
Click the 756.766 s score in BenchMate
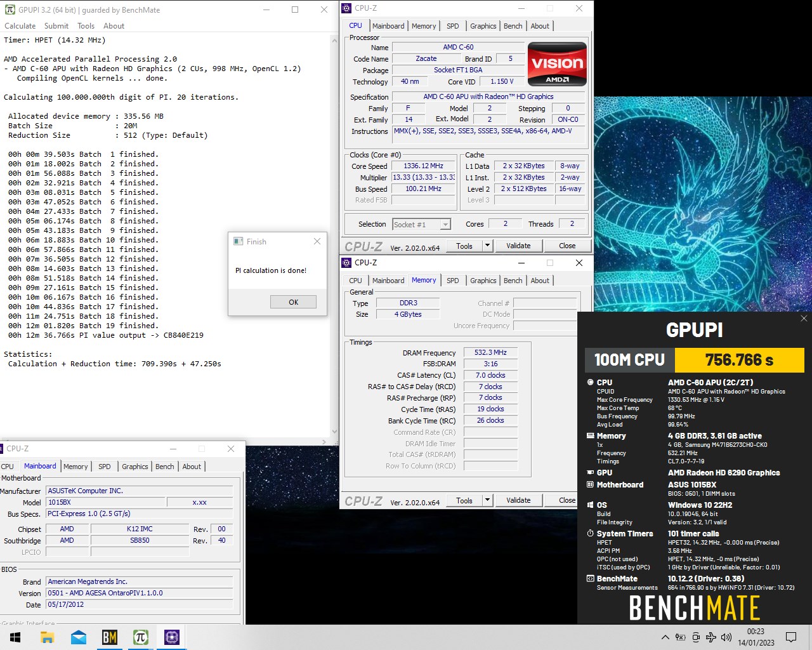tap(740, 360)
